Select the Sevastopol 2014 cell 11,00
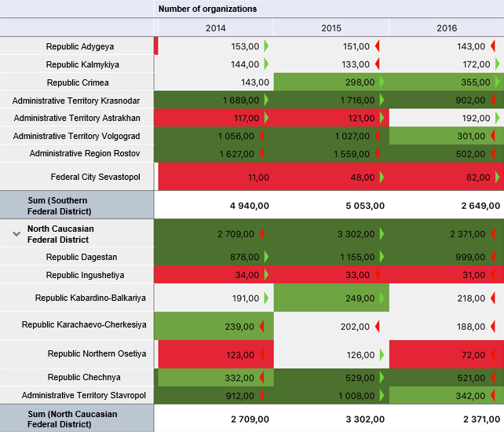 [x=216, y=177]
